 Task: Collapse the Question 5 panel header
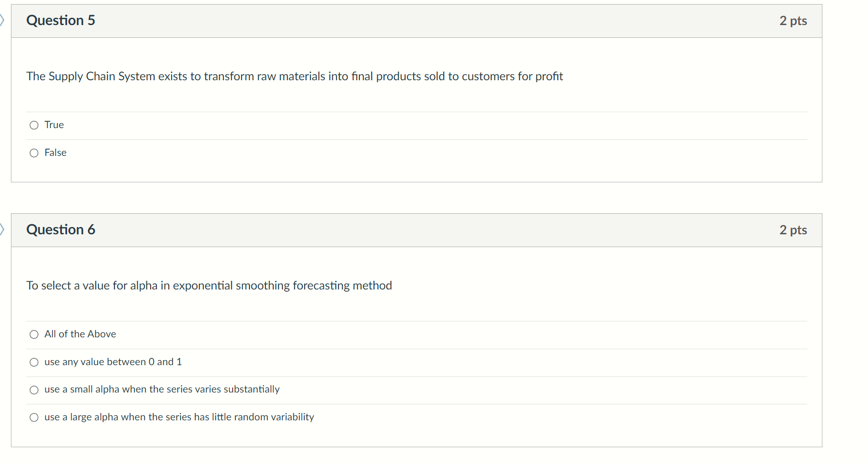click(x=61, y=20)
